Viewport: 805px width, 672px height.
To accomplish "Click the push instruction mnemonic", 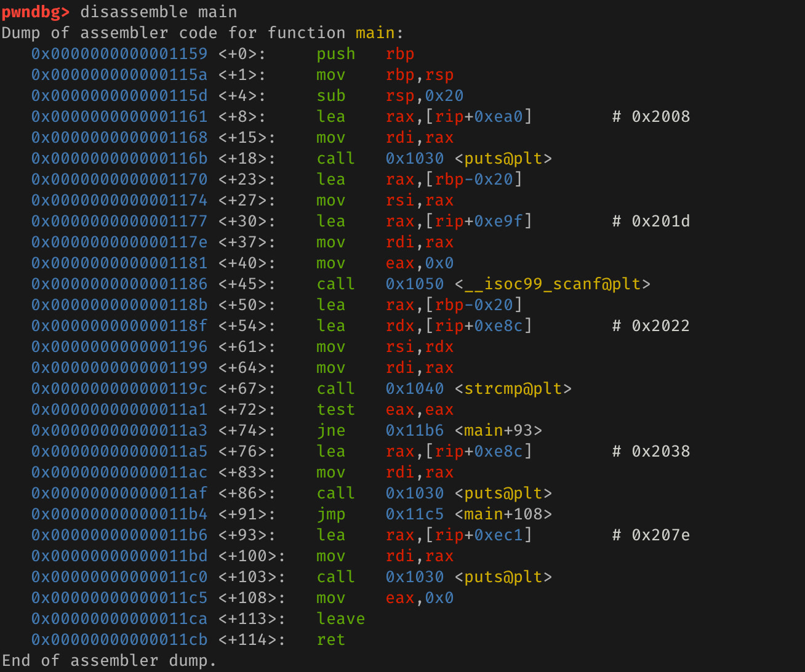I will (x=335, y=54).
